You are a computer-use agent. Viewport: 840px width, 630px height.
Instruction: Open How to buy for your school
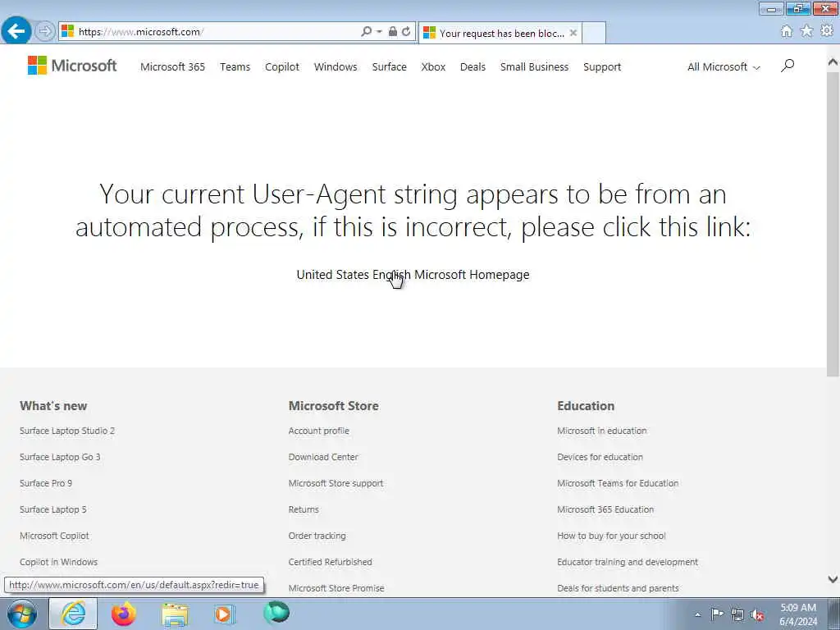pyautogui.click(x=611, y=536)
